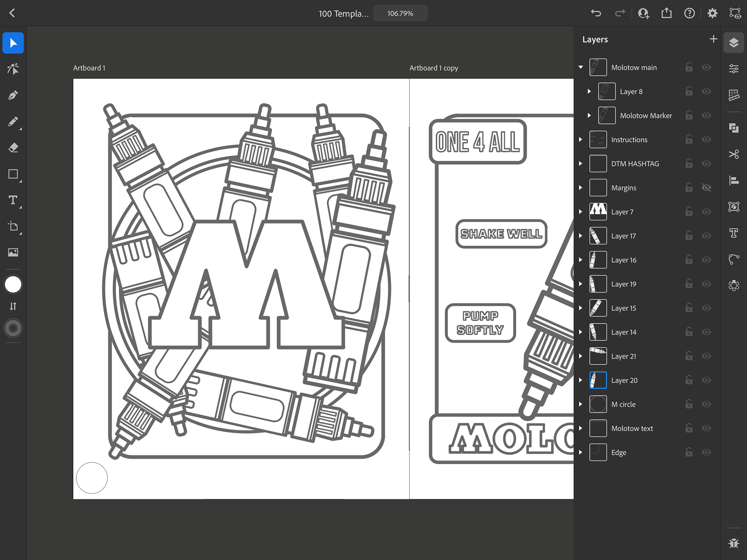Select the Artboard tool
Screen dimensions: 747x560
13,226
